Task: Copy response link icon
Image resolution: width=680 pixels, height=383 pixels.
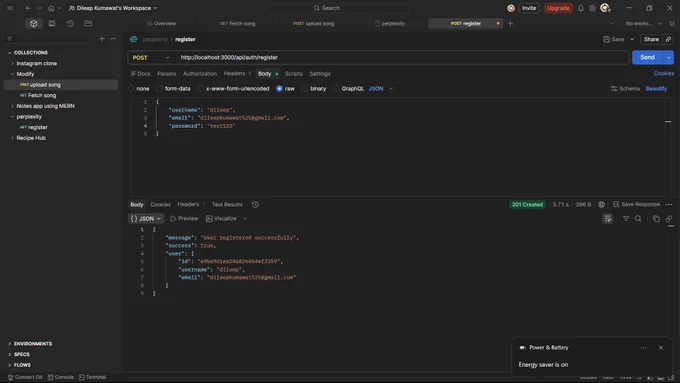Action: [x=669, y=219]
